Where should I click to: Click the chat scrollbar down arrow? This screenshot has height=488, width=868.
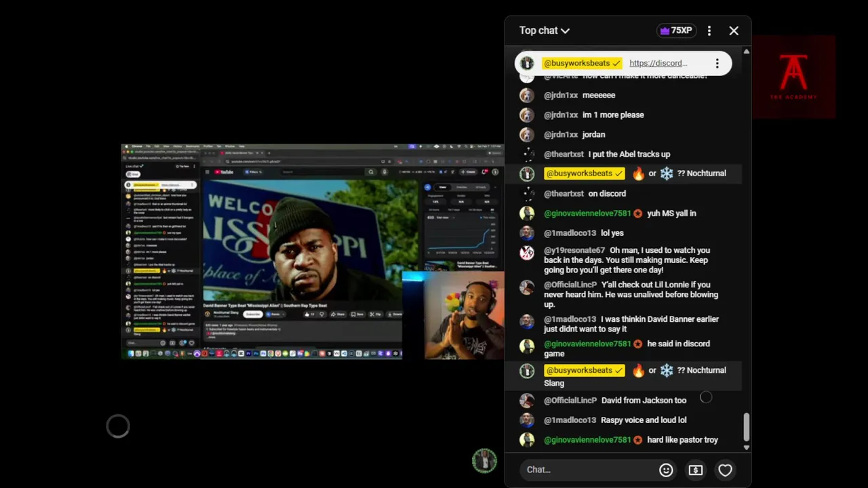point(747,447)
